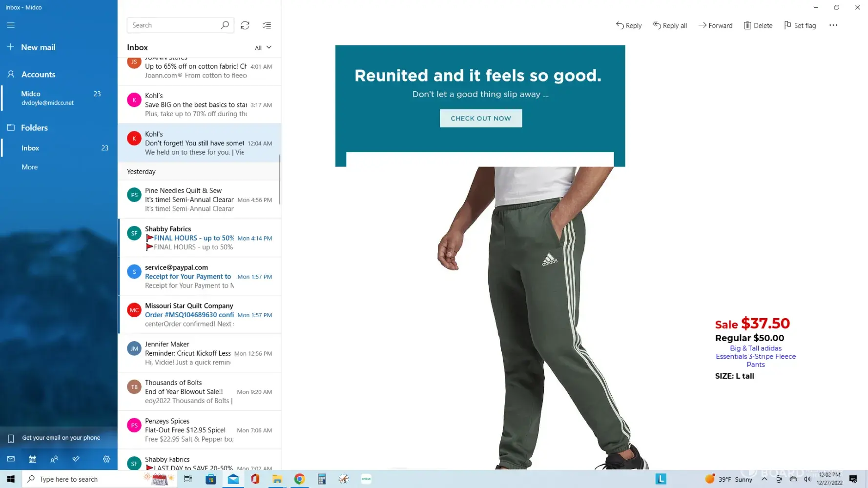Viewport: 868px width, 488px height.
Task: Click the search magnifier icon
Action: coord(225,25)
